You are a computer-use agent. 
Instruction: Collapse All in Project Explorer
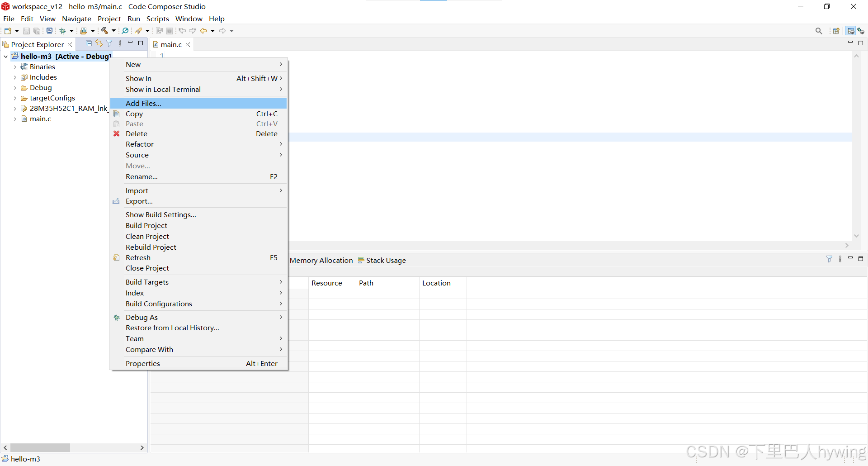(89, 43)
